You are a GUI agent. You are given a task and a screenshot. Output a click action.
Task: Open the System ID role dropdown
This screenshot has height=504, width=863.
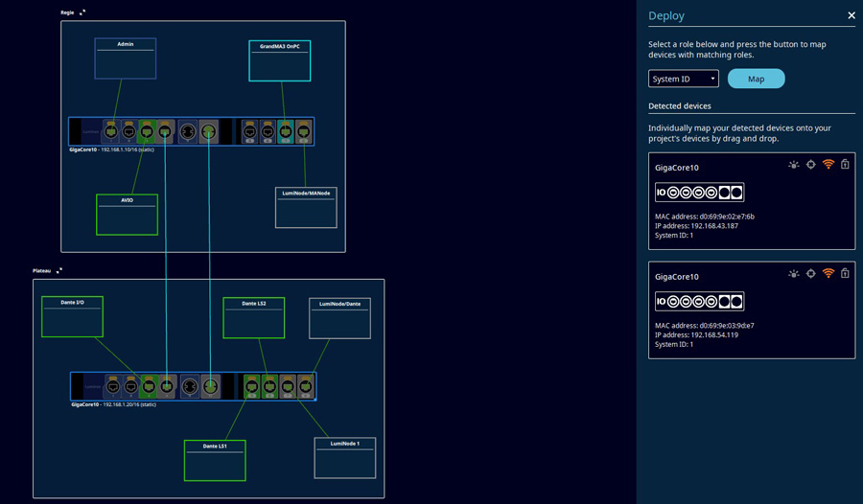[683, 79]
